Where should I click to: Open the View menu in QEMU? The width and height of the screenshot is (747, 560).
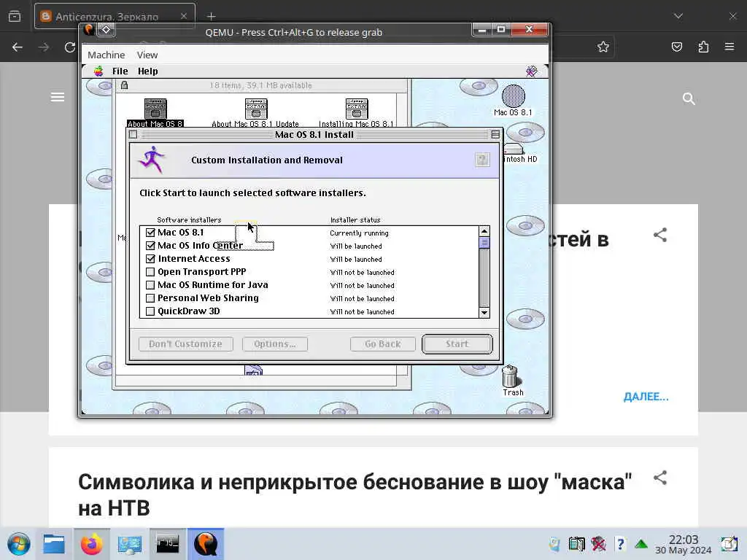[x=147, y=55]
